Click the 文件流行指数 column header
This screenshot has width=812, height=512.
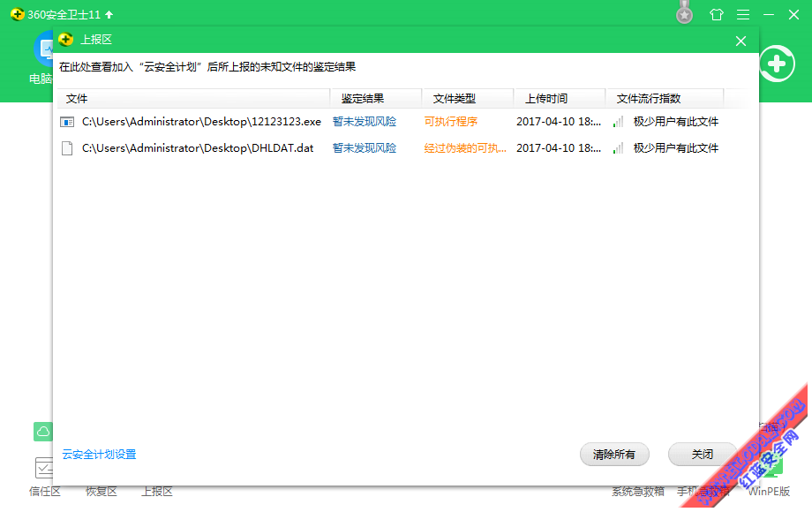649,99
